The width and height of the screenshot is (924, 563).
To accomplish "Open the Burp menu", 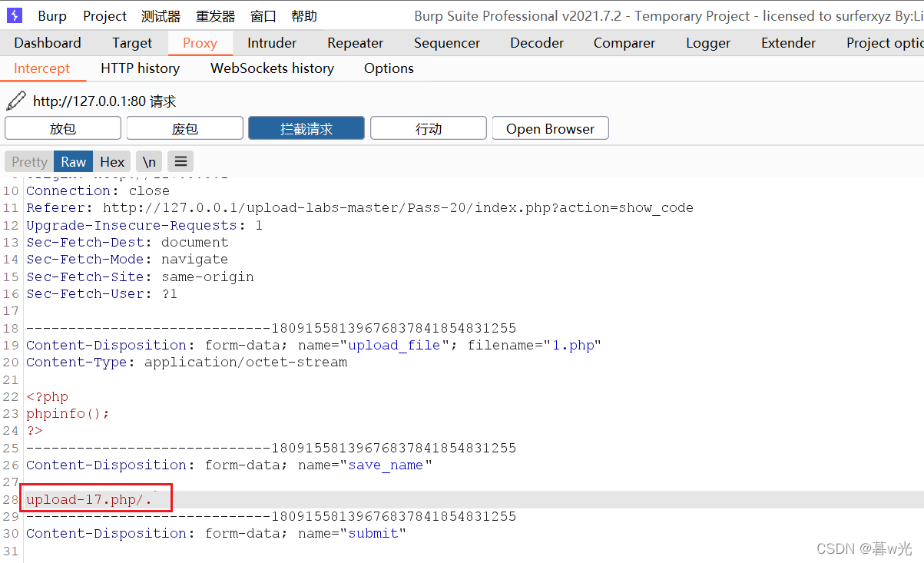I will [52, 16].
